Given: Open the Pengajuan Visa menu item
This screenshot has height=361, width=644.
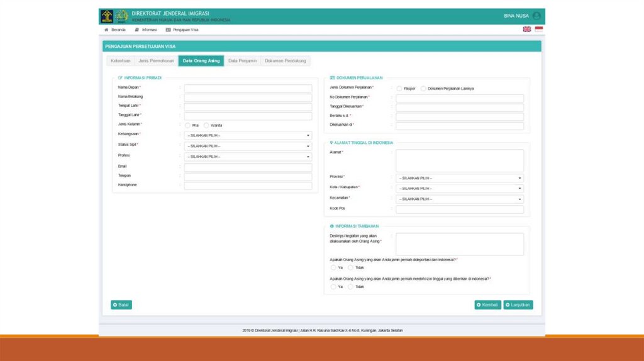Looking at the screenshot, I should tap(182, 30).
